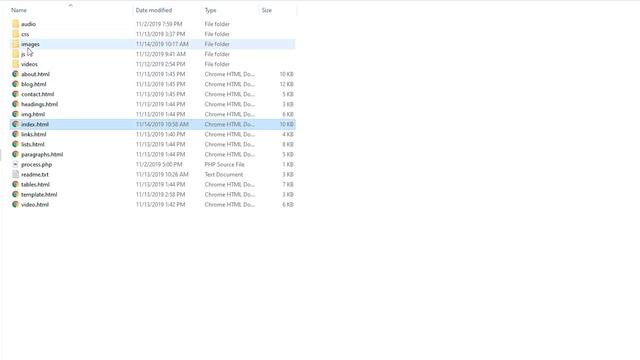Click the sort arrow above Name column

click(71, 5)
